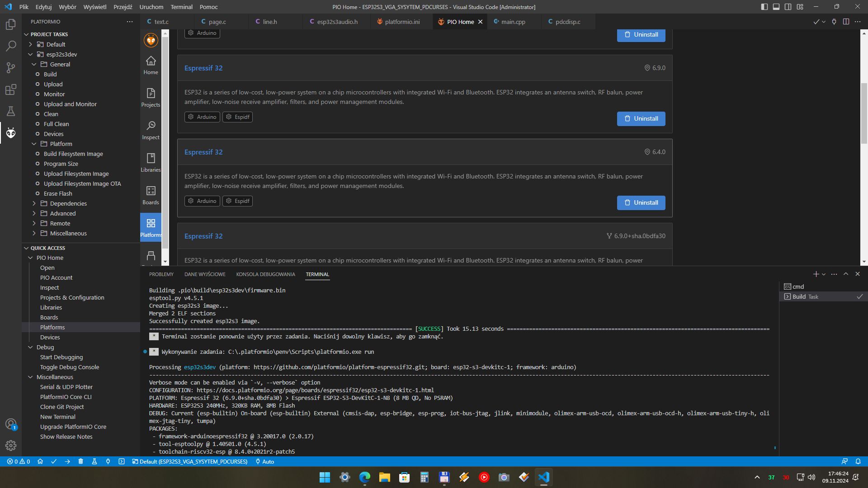The image size is (868, 488).
Task: Click the Upload arrow icon in status bar
Action: coord(67,461)
